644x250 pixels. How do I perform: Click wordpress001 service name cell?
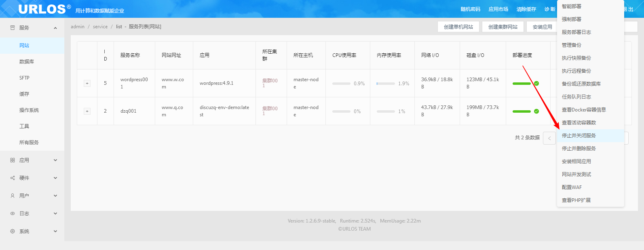(134, 83)
